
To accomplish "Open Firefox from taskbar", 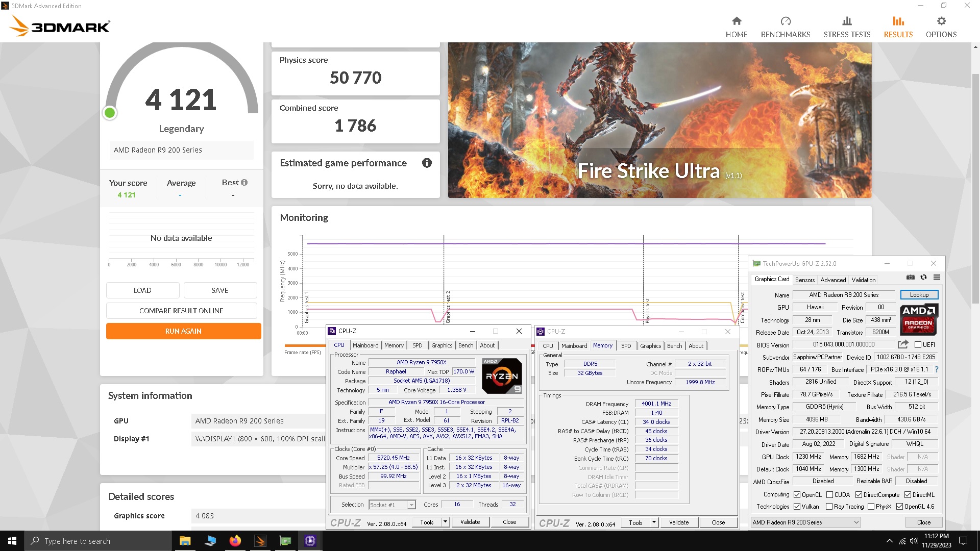I will pyautogui.click(x=235, y=541).
